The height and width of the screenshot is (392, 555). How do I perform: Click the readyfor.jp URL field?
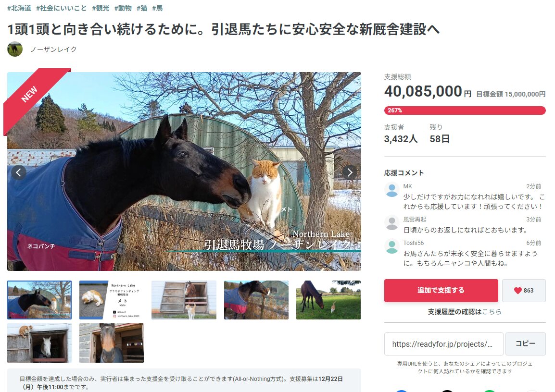point(443,343)
